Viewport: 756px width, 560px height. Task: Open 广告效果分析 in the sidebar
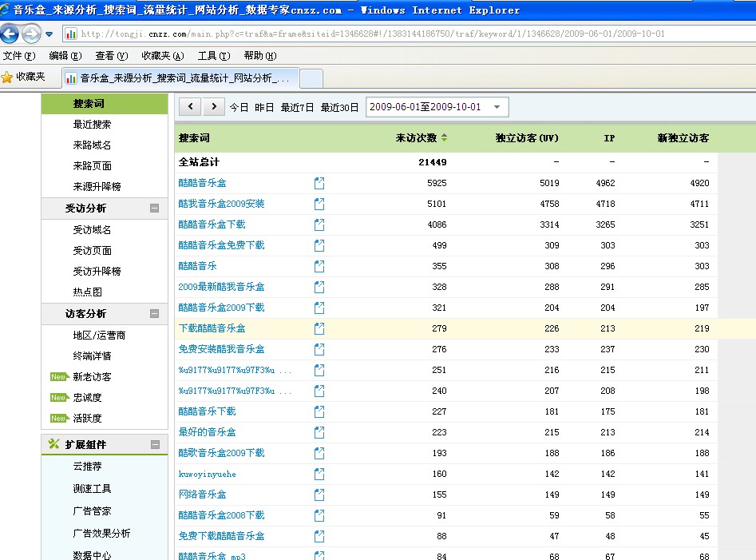[101, 534]
